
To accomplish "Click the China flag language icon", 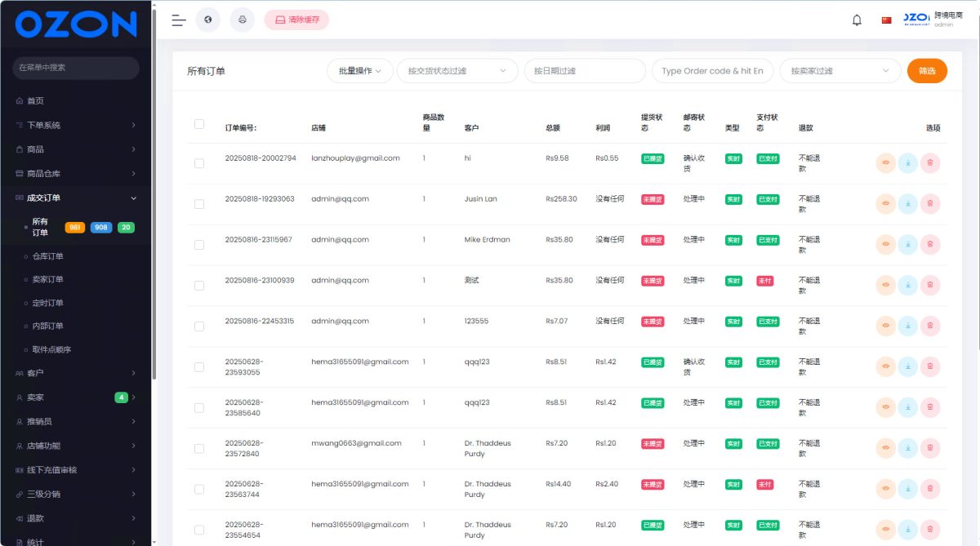I will tap(886, 20).
